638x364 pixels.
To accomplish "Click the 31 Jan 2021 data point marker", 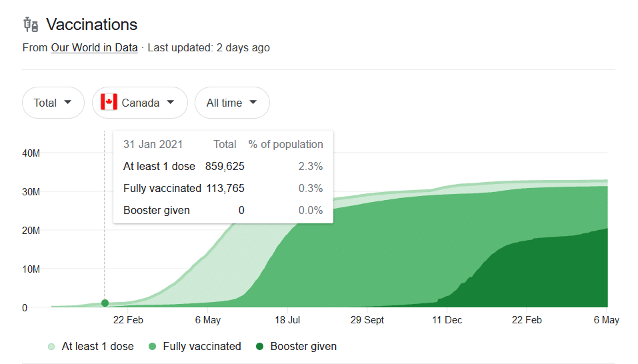I will [105, 303].
